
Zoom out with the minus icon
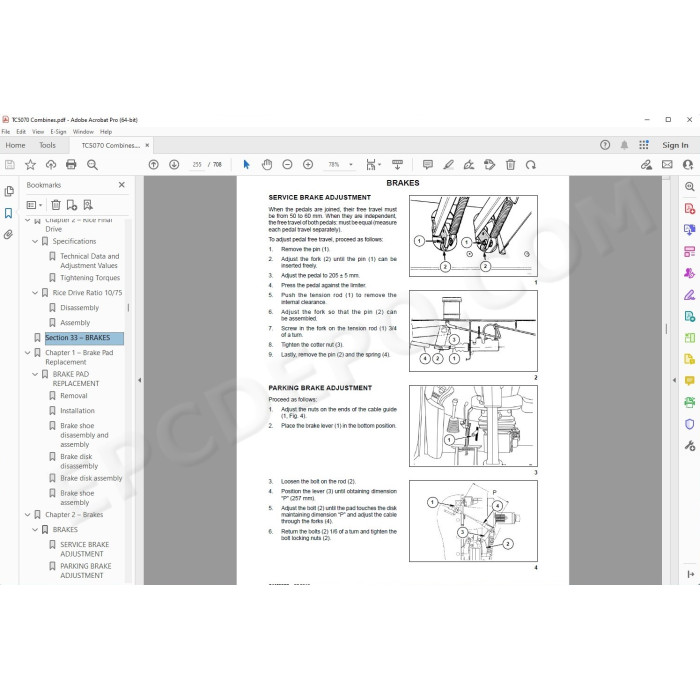(288, 165)
